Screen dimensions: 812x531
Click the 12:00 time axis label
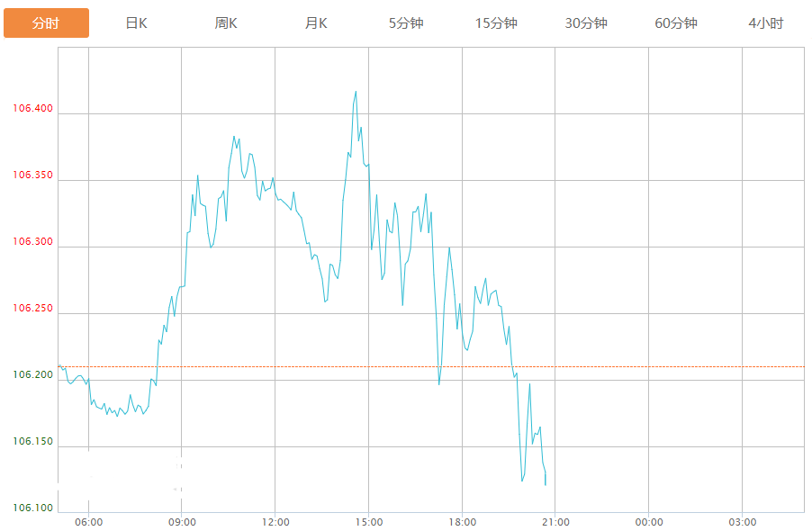coord(275,522)
